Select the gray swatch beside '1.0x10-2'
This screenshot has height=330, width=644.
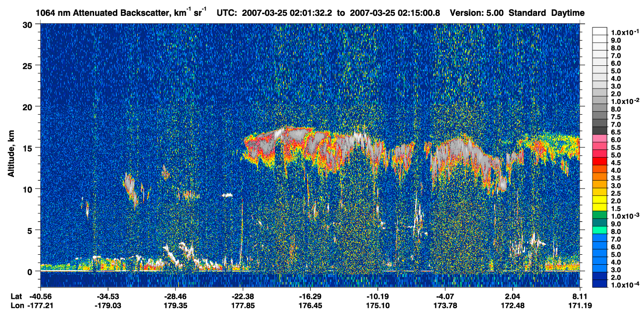(x=600, y=100)
